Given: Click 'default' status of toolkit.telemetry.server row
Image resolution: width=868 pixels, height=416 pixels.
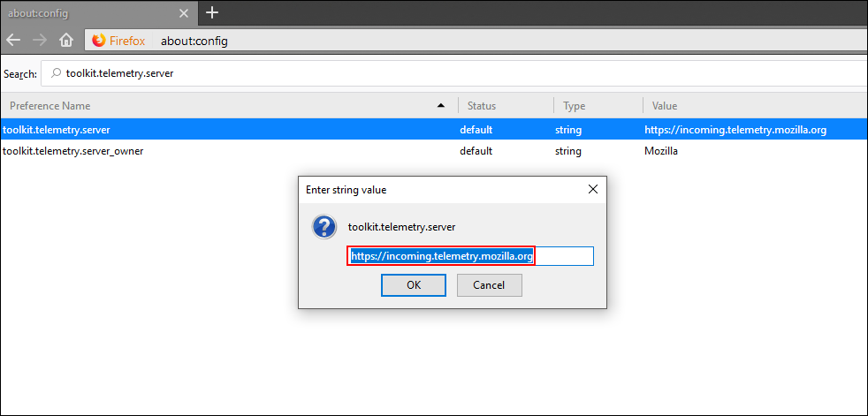Looking at the screenshot, I should pyautogui.click(x=476, y=130).
